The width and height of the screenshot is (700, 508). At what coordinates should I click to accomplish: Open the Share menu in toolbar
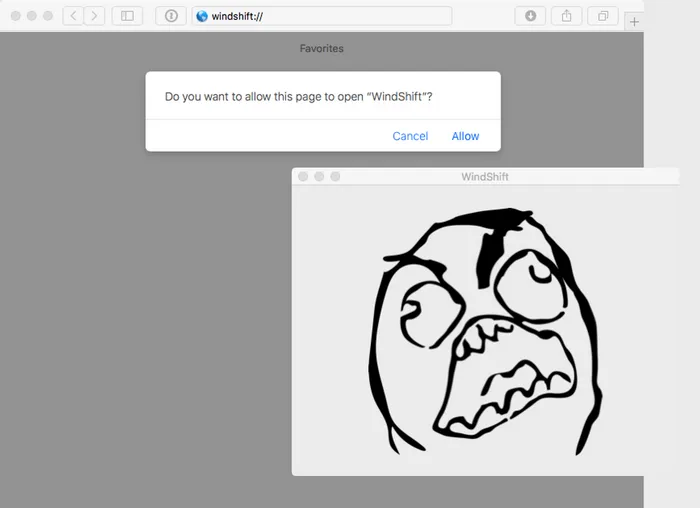(567, 16)
